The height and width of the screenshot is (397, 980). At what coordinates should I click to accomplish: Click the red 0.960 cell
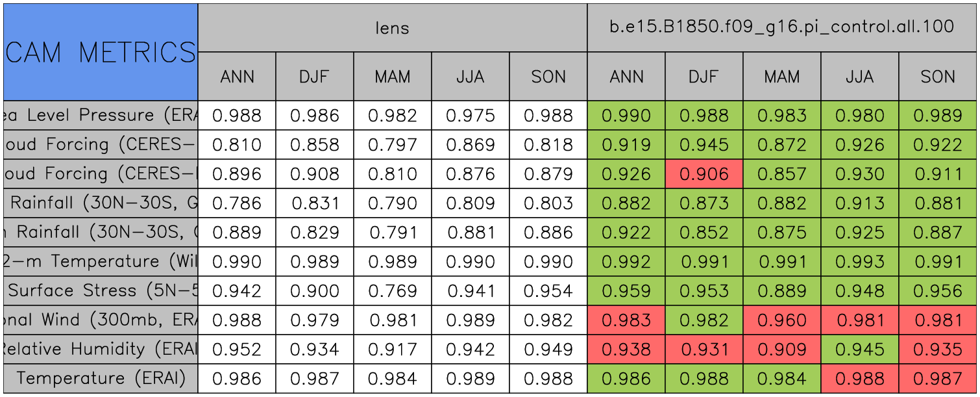point(781,320)
